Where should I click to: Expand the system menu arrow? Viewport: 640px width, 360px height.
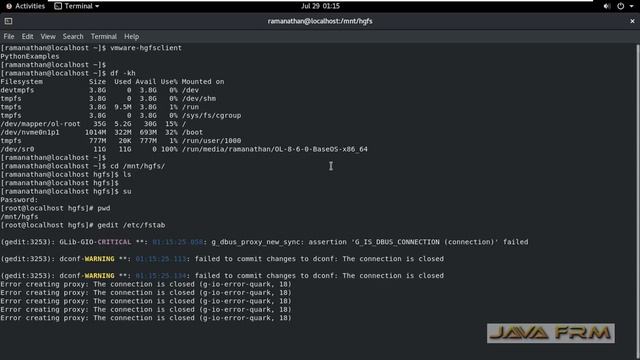pyautogui.click(x=631, y=6)
